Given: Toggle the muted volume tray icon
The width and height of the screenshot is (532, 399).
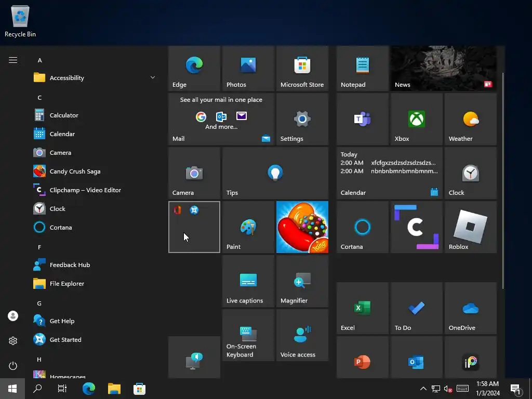Looking at the screenshot, I should point(448,389).
